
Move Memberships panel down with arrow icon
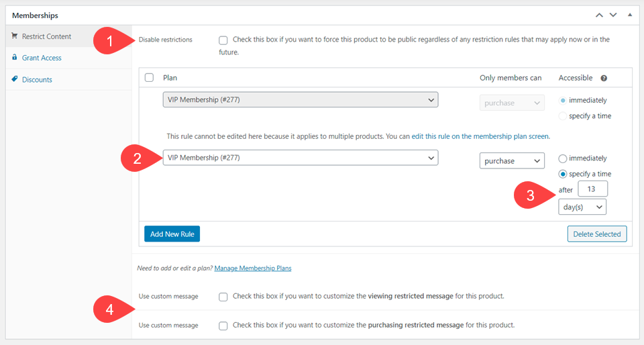(612, 15)
